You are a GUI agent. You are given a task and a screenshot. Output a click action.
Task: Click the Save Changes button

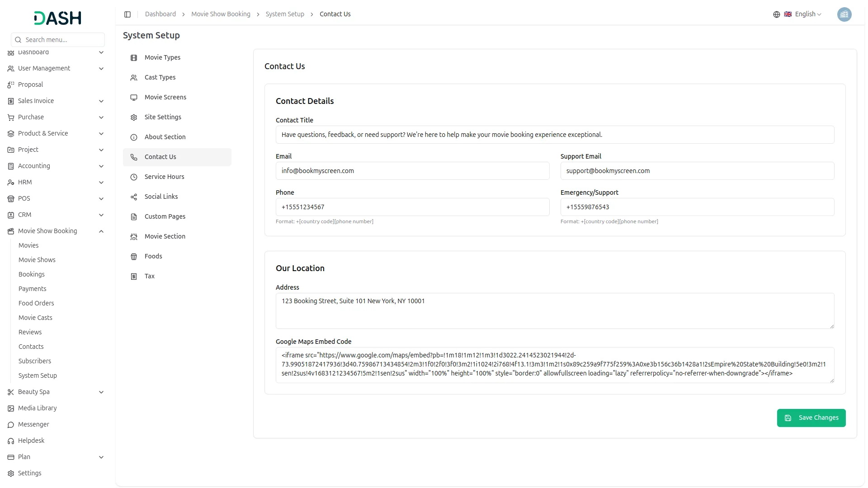[x=811, y=418]
